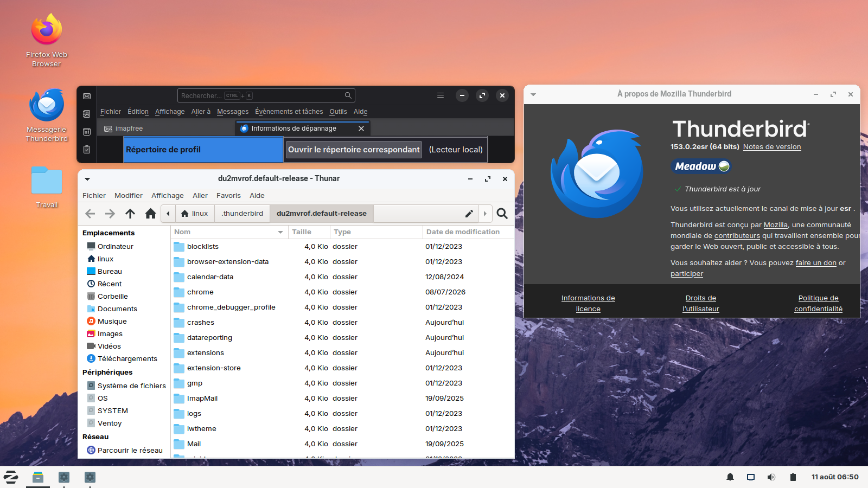Open the Notes de version link
The height and width of the screenshot is (488, 868).
pos(772,147)
